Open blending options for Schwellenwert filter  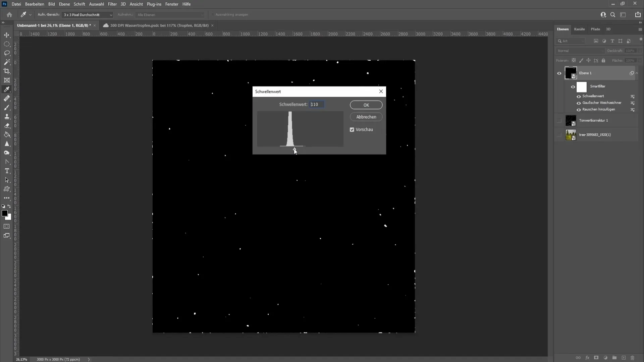[633, 97]
